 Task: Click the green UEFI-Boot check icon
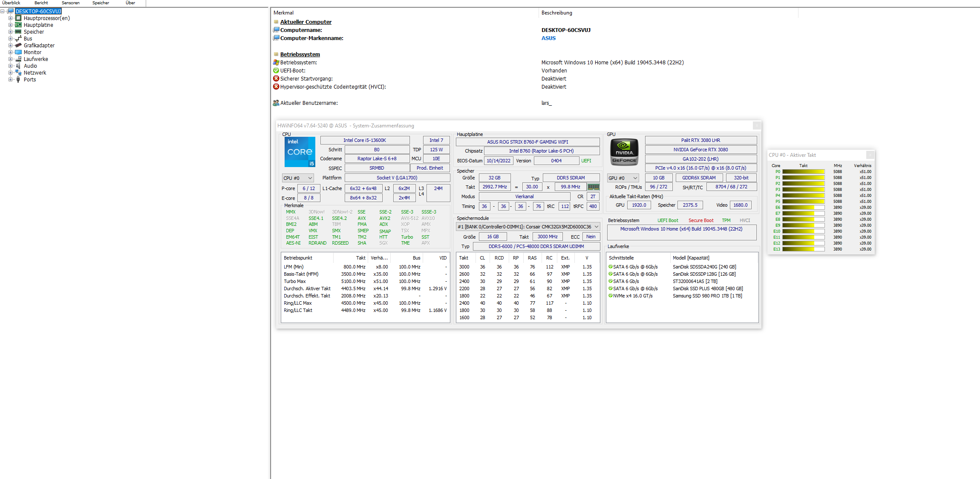click(x=276, y=70)
